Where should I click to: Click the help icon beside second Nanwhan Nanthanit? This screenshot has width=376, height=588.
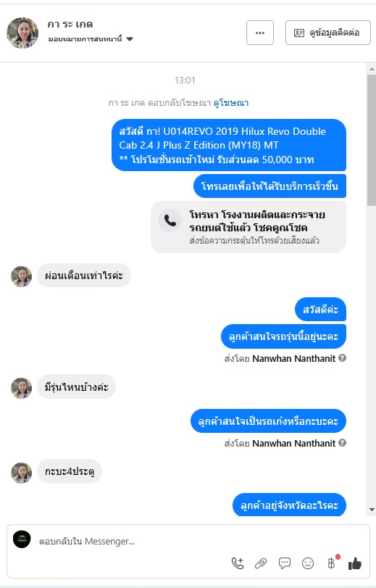coord(342,443)
